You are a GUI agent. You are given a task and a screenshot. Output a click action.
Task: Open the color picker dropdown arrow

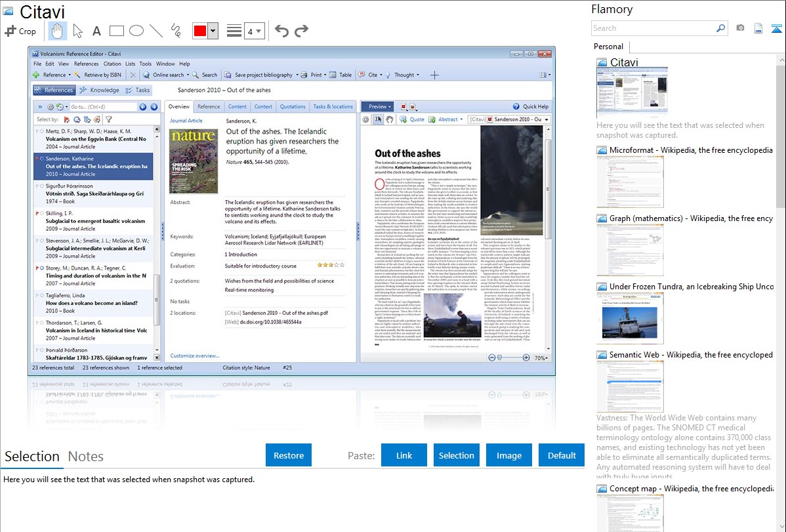213,31
